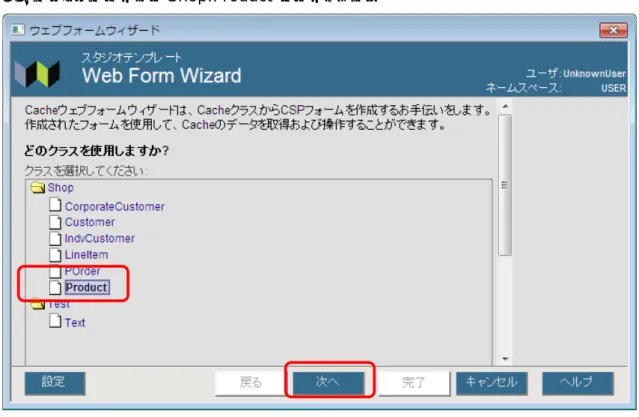Image resolution: width=639 pixels, height=417 pixels.
Task: Click the document icon beside Customer
Action: point(55,222)
